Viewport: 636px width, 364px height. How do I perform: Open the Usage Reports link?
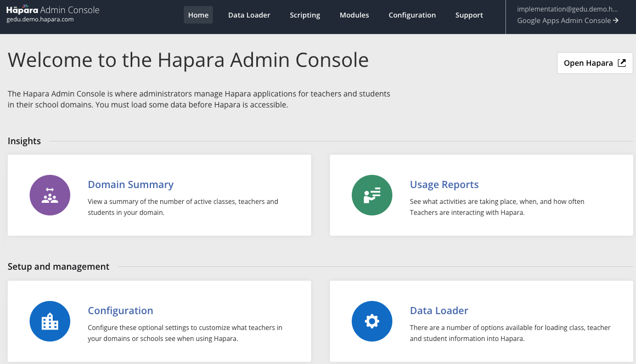(x=444, y=184)
